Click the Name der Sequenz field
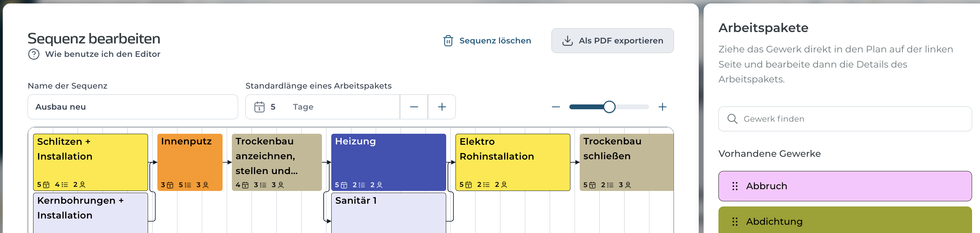Viewport: 980px width, 233px height. pyautogui.click(x=133, y=107)
